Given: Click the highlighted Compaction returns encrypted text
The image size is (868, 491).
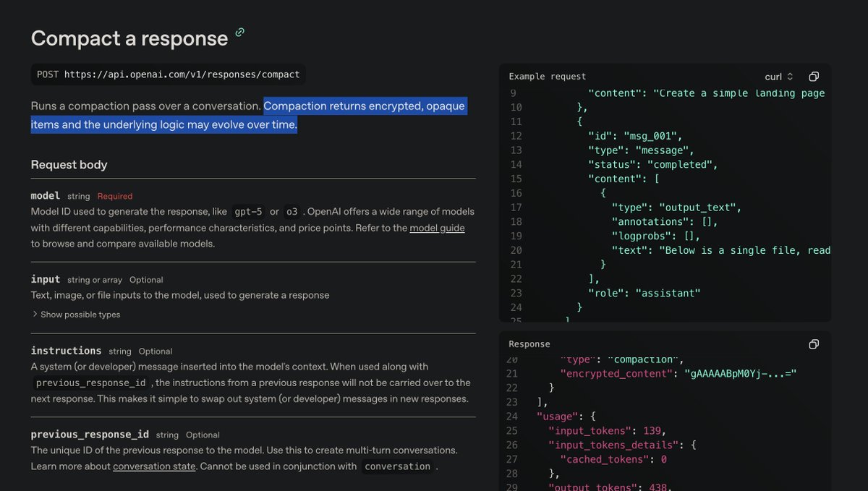Looking at the screenshot, I should (x=248, y=116).
